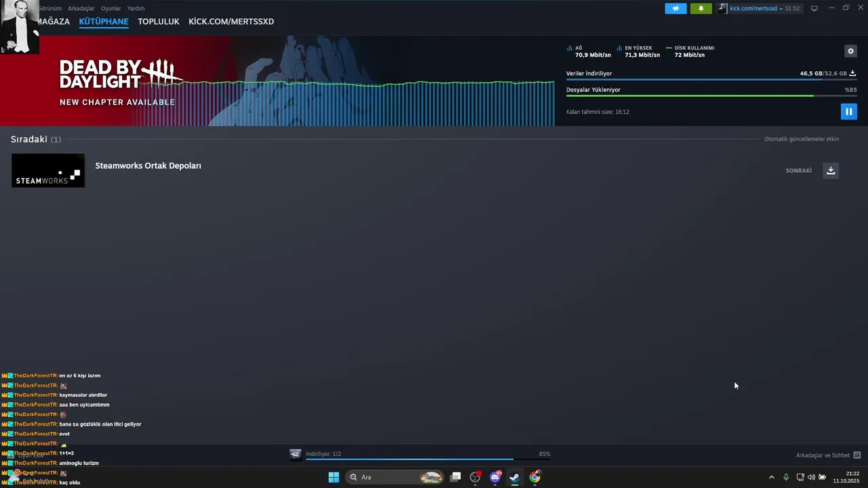Click the %85 files percentage

[850, 89]
